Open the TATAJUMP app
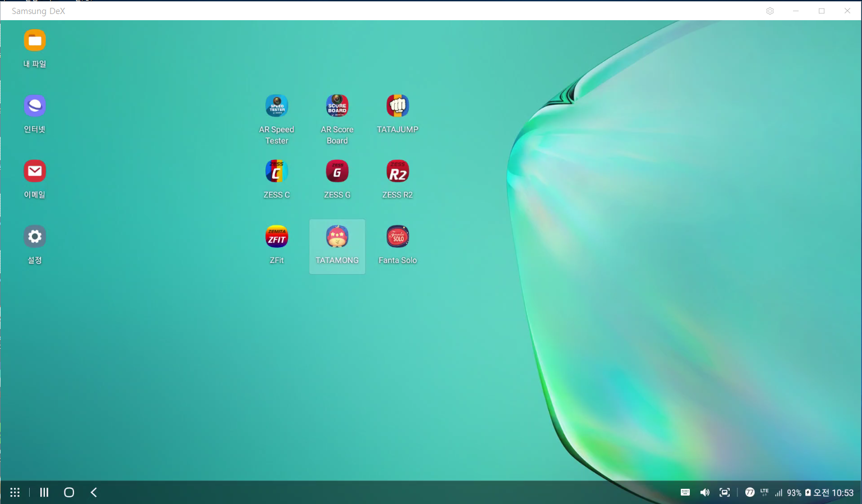The width and height of the screenshot is (862, 504). 398,106
